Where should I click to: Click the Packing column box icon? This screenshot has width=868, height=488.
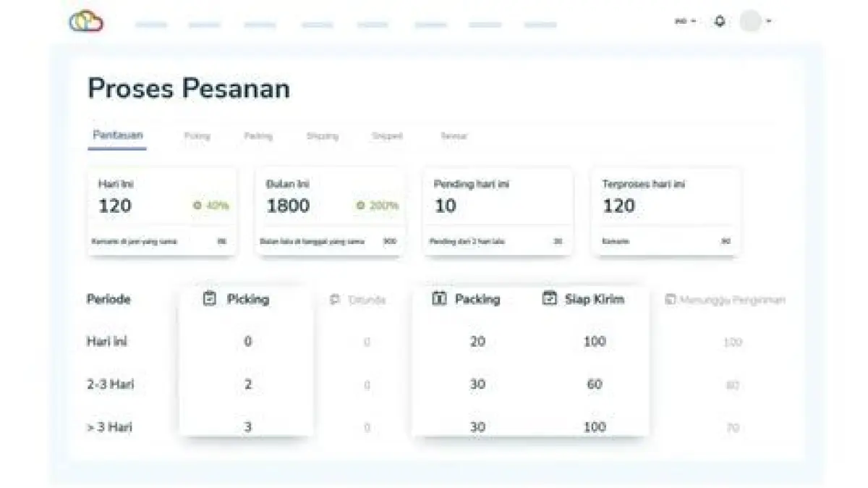[x=439, y=298]
